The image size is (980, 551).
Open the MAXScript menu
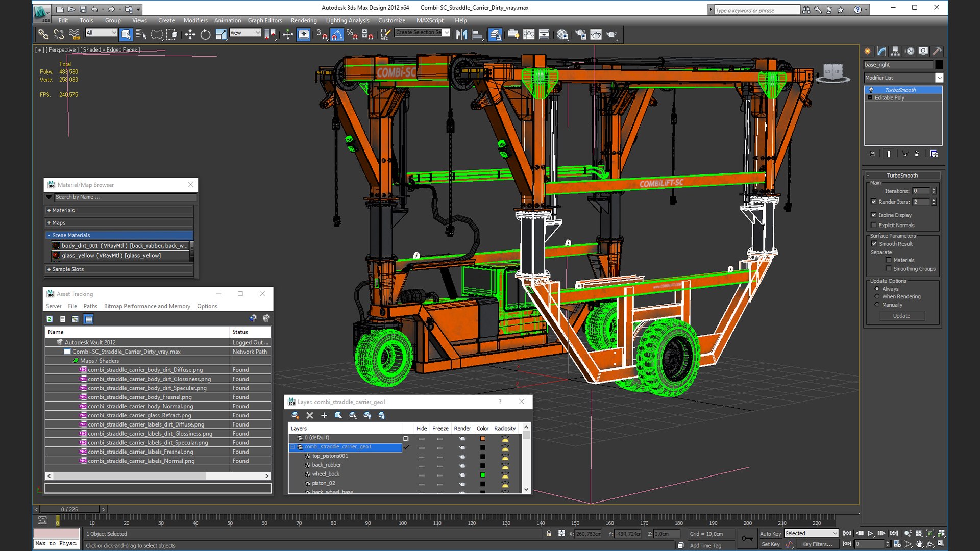(430, 20)
